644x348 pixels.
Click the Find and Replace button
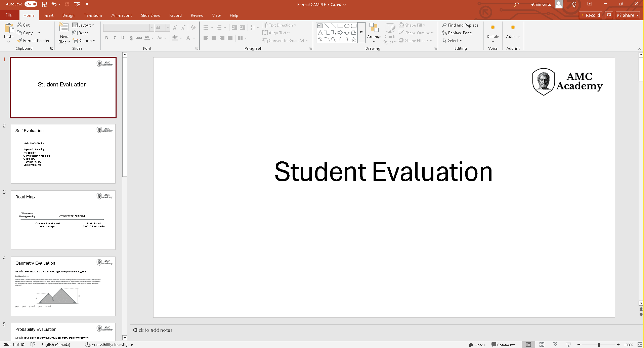[x=460, y=25]
